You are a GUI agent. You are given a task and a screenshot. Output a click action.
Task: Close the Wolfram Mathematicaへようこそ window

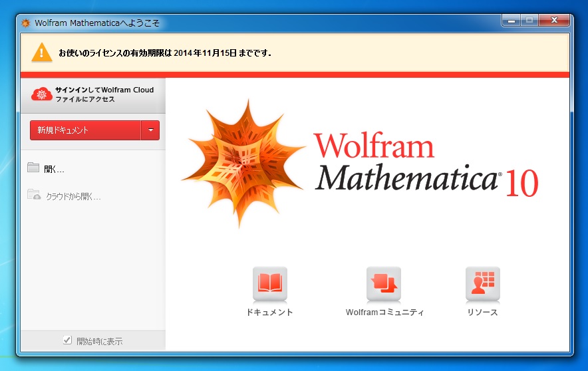[x=554, y=21]
